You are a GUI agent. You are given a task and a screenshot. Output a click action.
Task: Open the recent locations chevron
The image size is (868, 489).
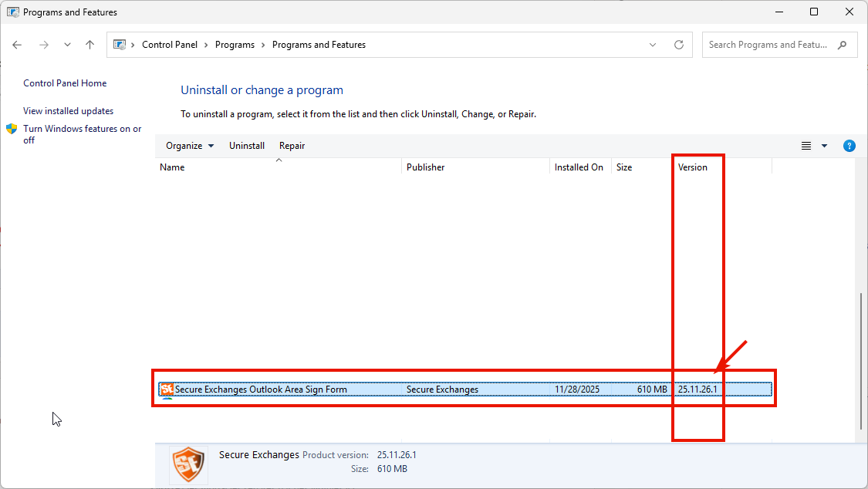[x=67, y=45]
